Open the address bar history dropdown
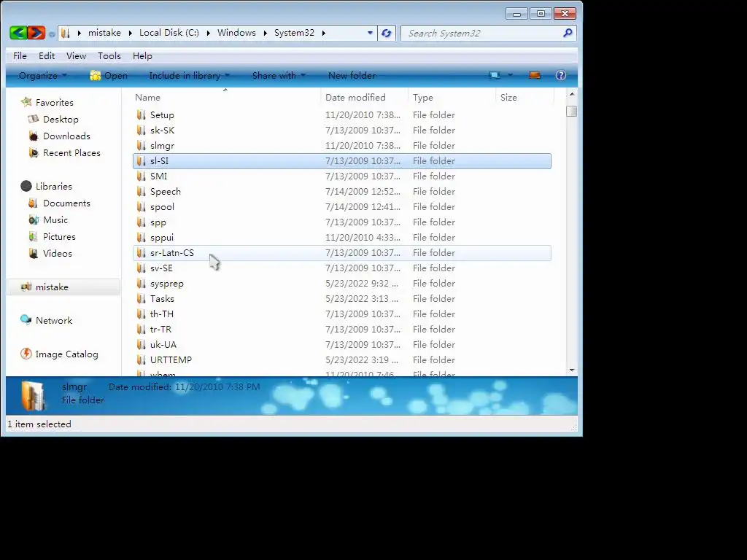Screen dimensions: 747x560 pyautogui.click(x=370, y=33)
